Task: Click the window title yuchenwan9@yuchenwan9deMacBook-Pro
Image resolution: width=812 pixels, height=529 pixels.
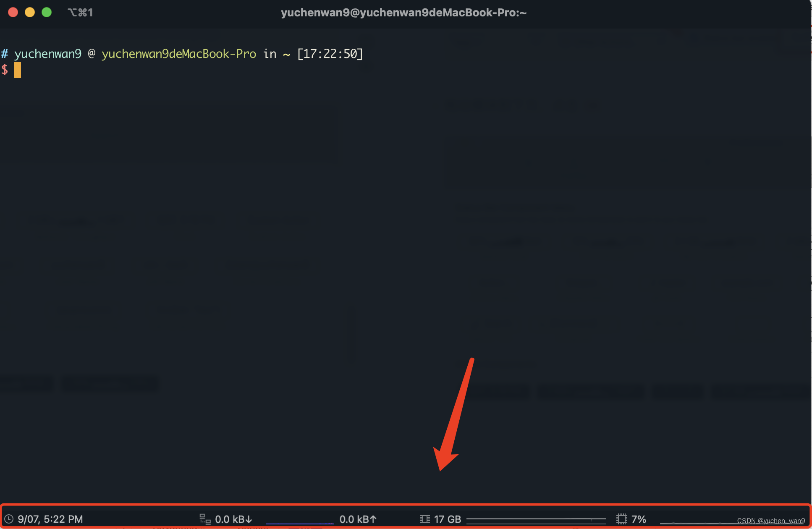Action: [403, 13]
